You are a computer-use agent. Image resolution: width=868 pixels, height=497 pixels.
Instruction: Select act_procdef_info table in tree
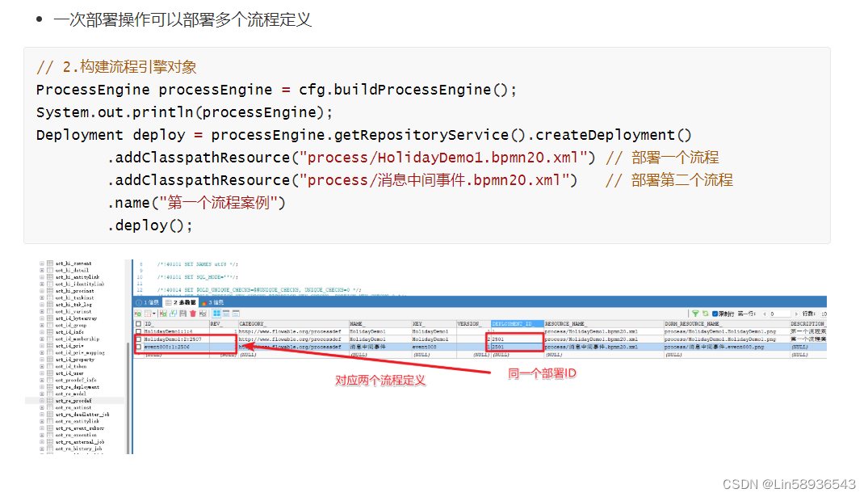coord(76,380)
